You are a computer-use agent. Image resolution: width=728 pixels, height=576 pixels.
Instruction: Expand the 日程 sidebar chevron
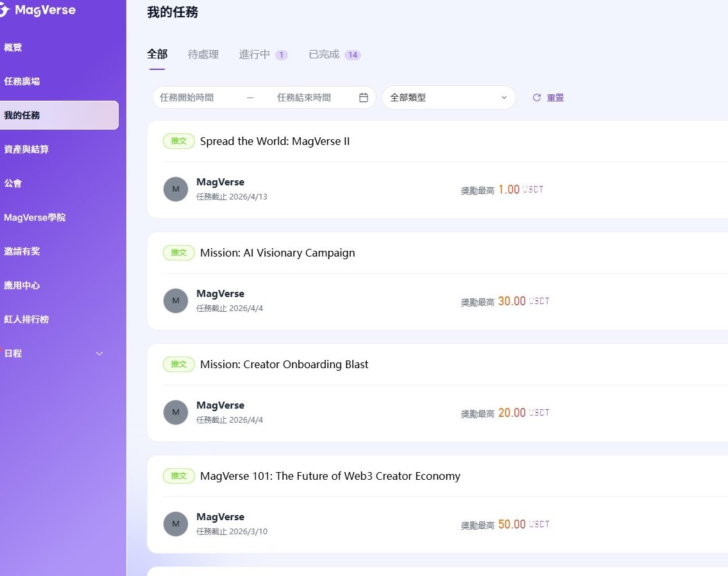click(99, 353)
